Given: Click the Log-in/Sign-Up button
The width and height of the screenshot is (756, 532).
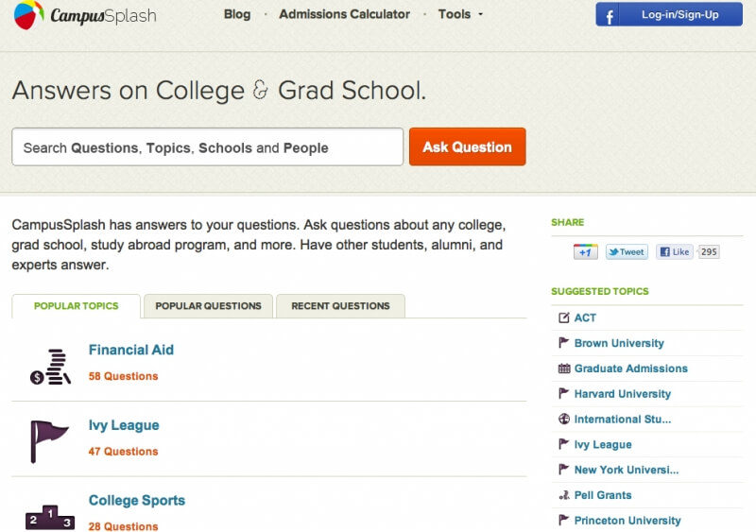Looking at the screenshot, I should (669, 14).
